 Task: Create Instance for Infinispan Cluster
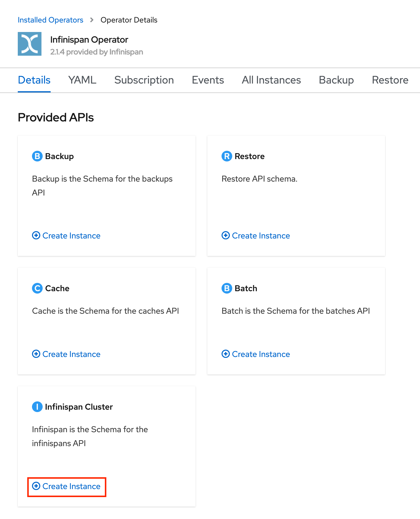click(x=66, y=486)
